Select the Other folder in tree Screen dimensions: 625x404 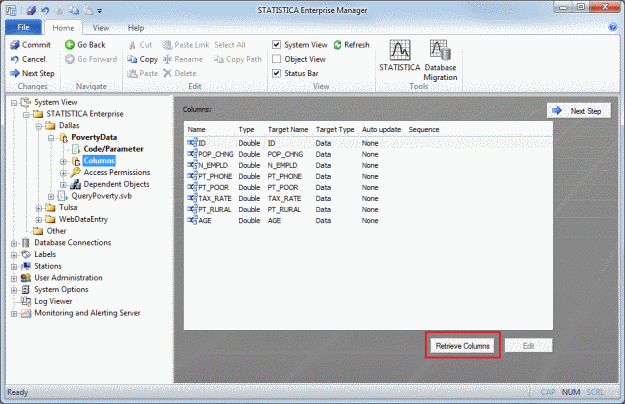click(x=56, y=231)
